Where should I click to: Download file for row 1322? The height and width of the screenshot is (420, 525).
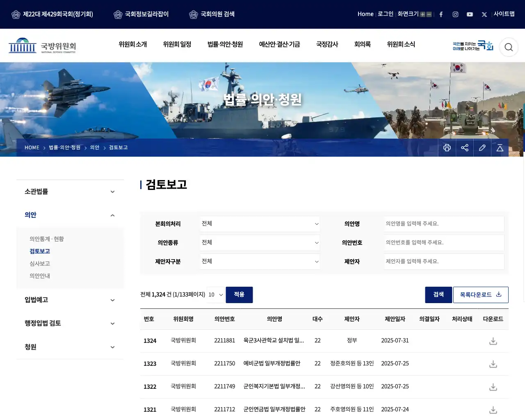point(493,387)
